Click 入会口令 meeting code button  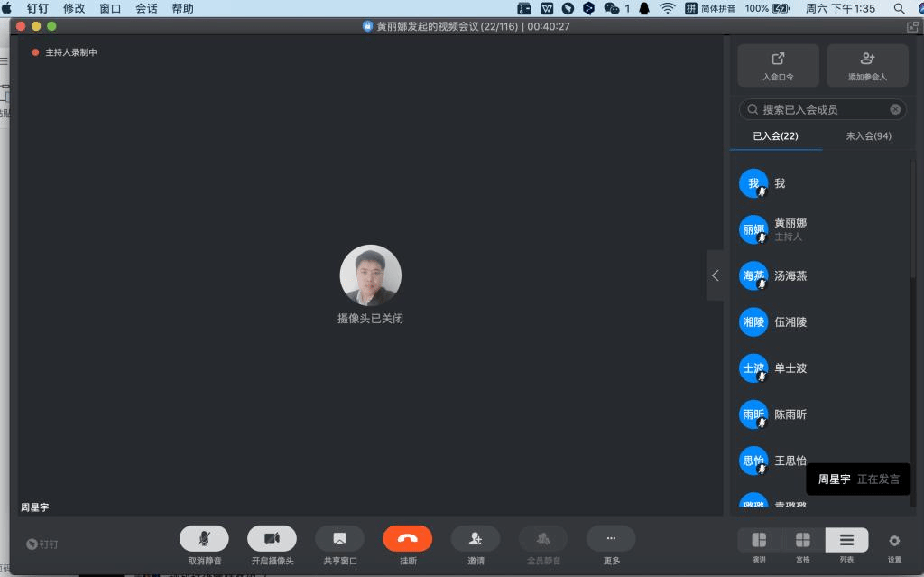pos(778,65)
